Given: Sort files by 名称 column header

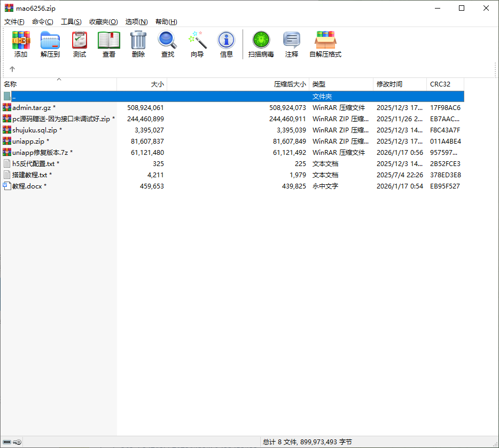Looking at the screenshot, I should pos(11,84).
